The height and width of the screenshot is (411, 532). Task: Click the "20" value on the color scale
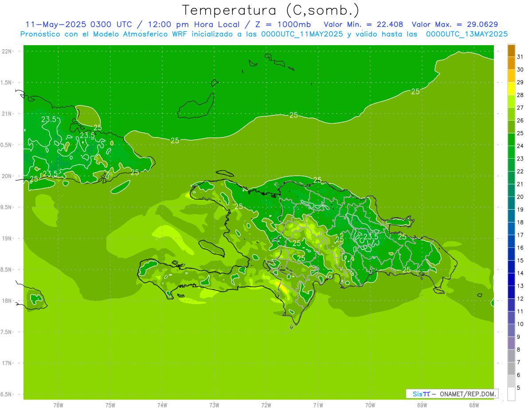[520, 197]
